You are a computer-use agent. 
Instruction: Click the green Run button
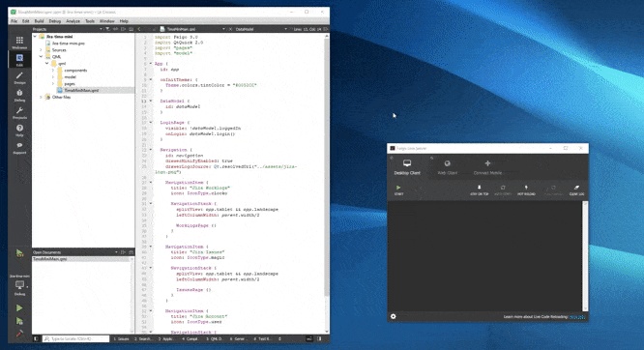(x=19, y=307)
